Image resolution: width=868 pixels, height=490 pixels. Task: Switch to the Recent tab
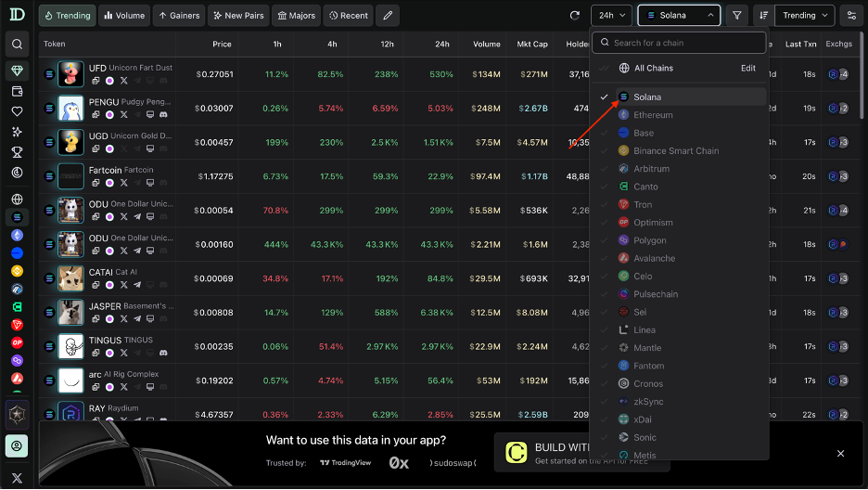pos(348,16)
